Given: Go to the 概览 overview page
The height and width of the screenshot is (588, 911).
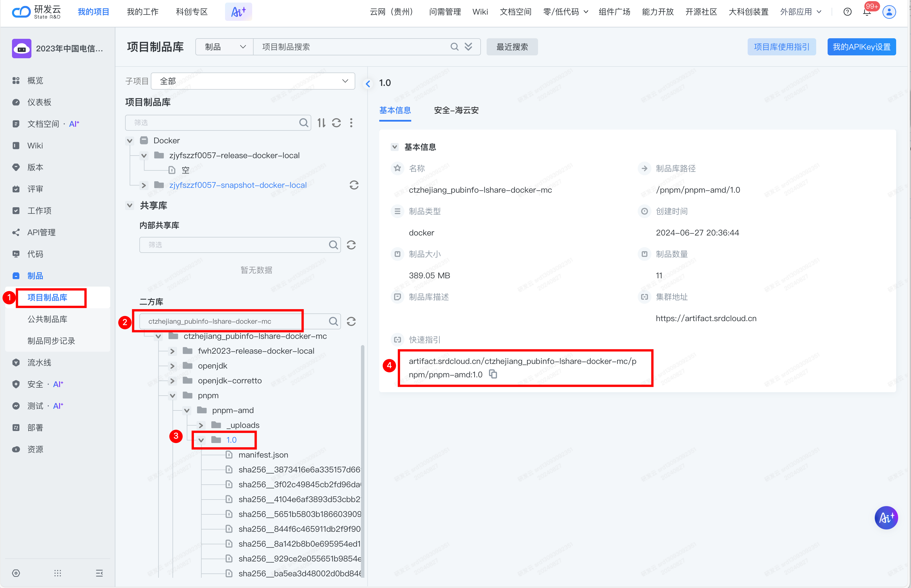Looking at the screenshot, I should point(35,80).
